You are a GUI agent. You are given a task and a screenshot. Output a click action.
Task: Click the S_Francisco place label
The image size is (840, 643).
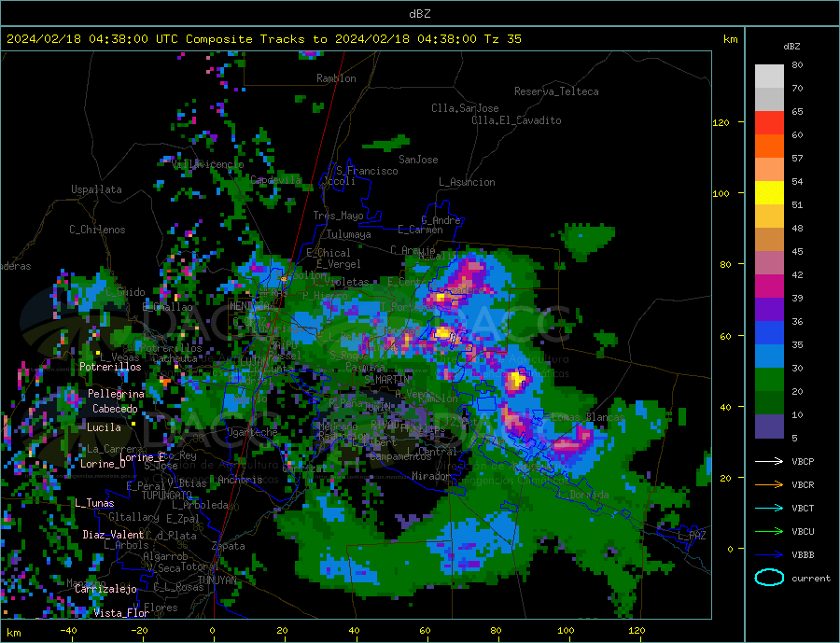coord(367,171)
